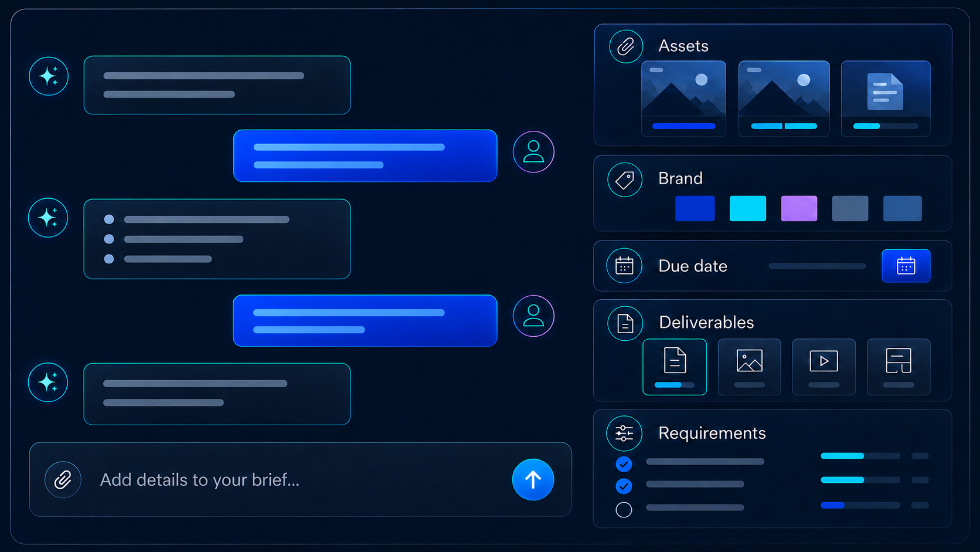Check the empty third requirement circle
The width and height of the screenshot is (980, 552).
click(x=624, y=510)
